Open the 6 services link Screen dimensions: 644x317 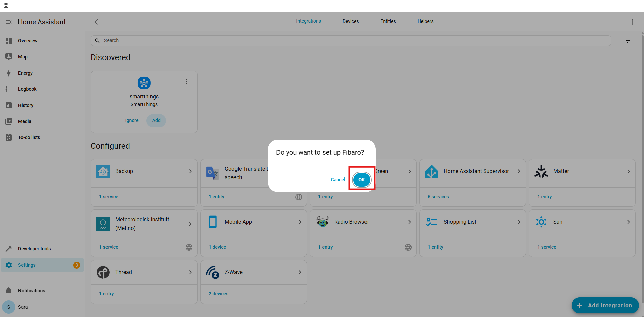point(438,197)
